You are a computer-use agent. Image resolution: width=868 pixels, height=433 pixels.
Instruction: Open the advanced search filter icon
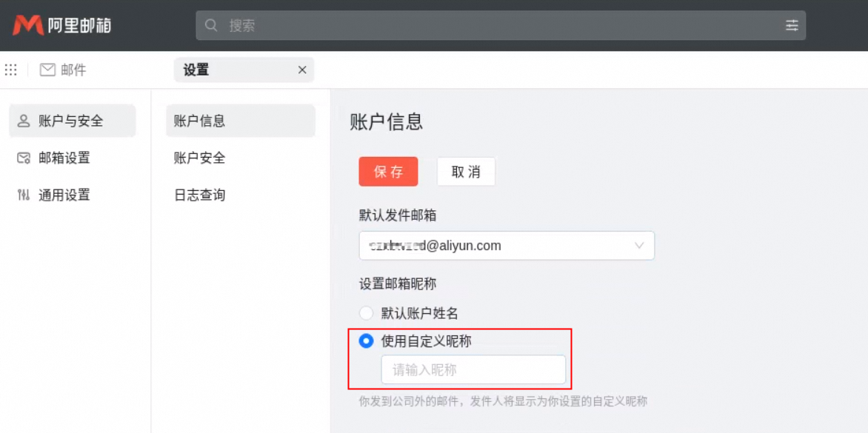tap(792, 24)
